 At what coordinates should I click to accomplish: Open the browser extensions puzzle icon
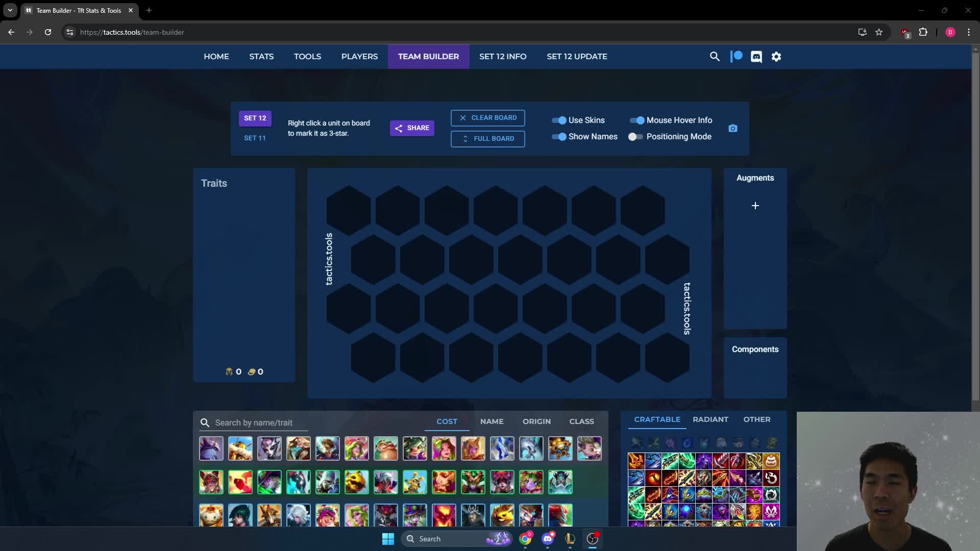(x=923, y=32)
